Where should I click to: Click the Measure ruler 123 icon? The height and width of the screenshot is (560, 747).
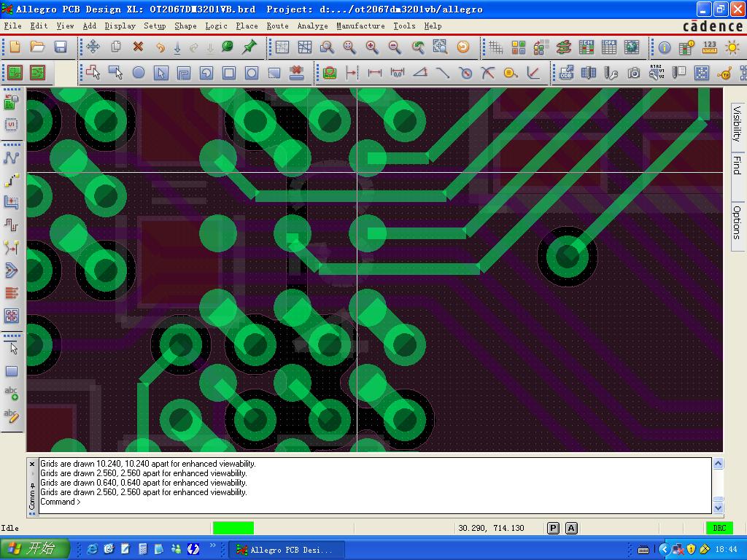point(709,47)
